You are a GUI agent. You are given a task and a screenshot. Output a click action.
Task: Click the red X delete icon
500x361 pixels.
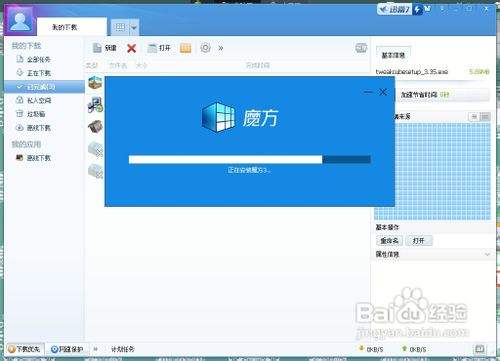pos(132,48)
